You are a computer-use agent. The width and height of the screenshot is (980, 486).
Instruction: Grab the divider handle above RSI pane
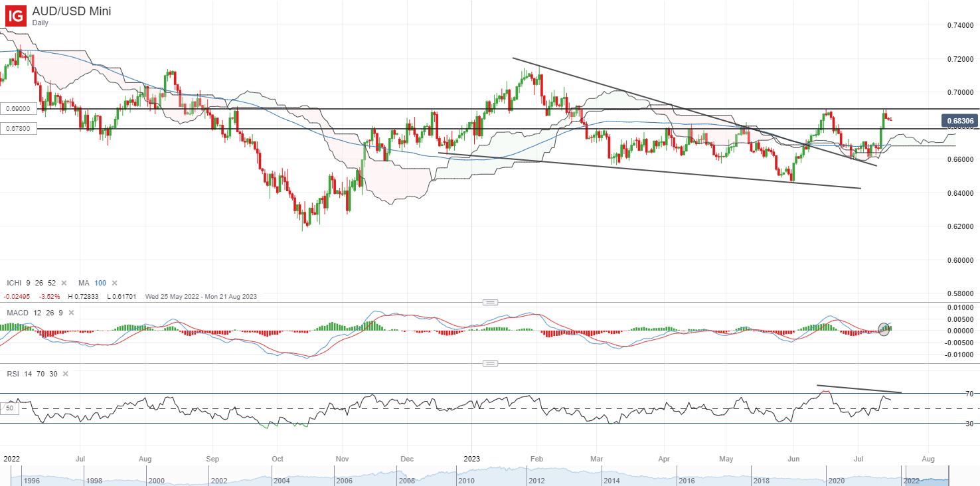point(490,363)
